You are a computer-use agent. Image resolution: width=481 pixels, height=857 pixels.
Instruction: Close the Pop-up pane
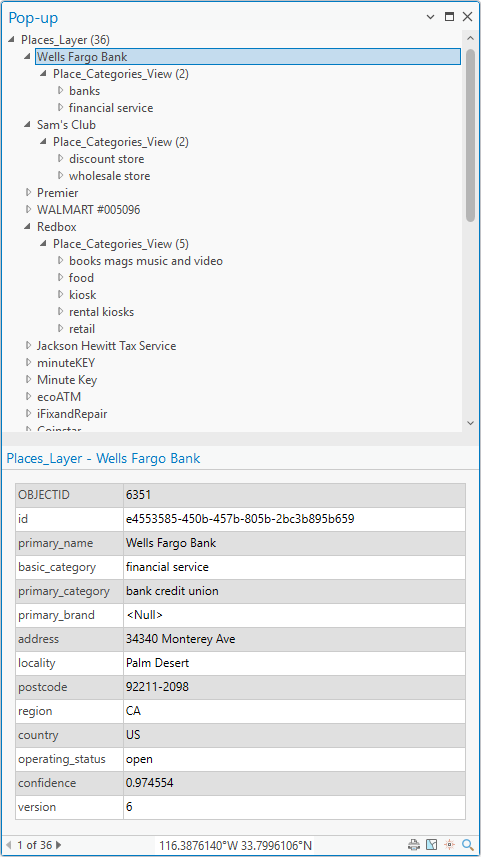(x=467, y=17)
